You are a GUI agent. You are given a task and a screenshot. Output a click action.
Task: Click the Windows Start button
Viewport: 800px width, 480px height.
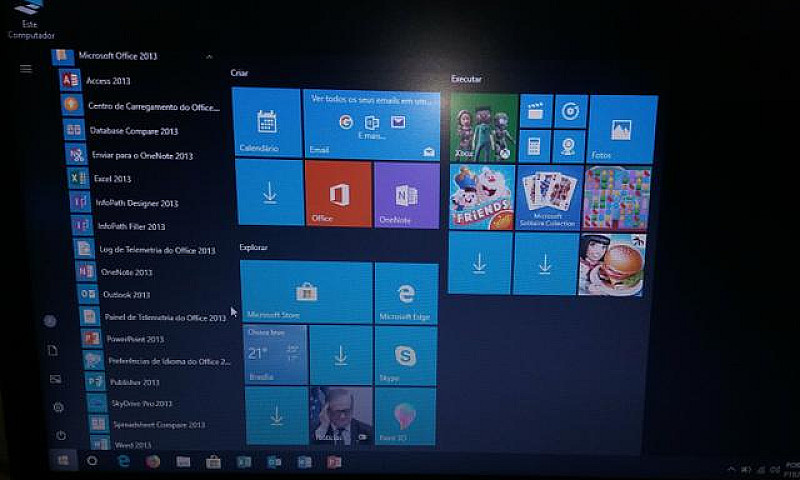point(63,461)
